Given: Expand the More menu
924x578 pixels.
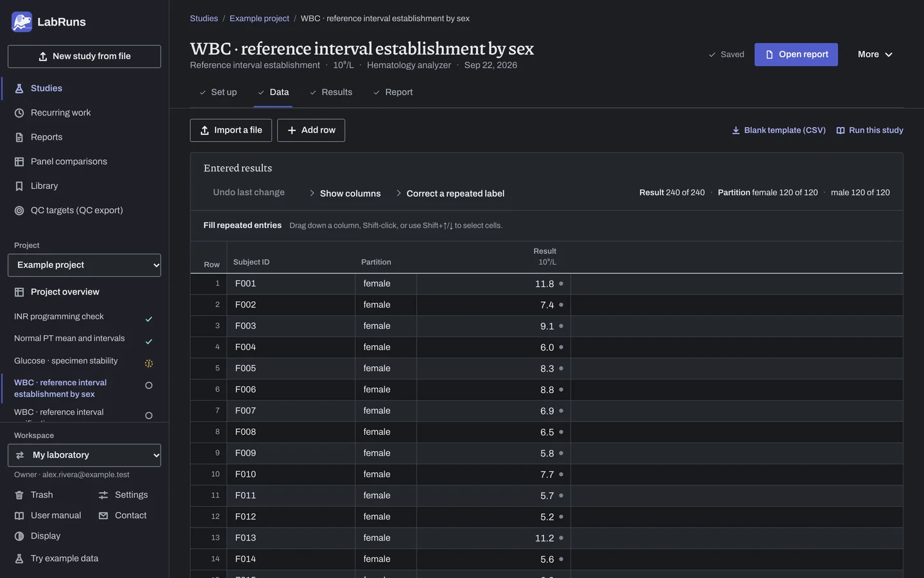Looking at the screenshot, I should coord(875,55).
